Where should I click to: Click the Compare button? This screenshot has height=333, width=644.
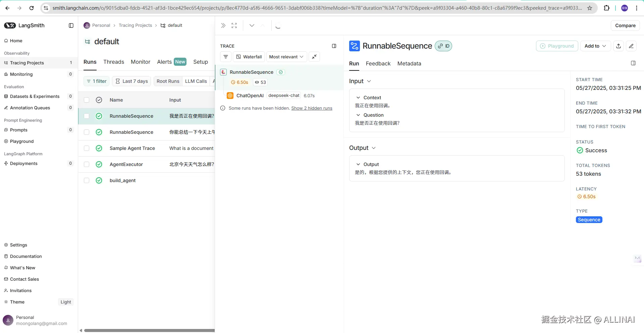625,25
